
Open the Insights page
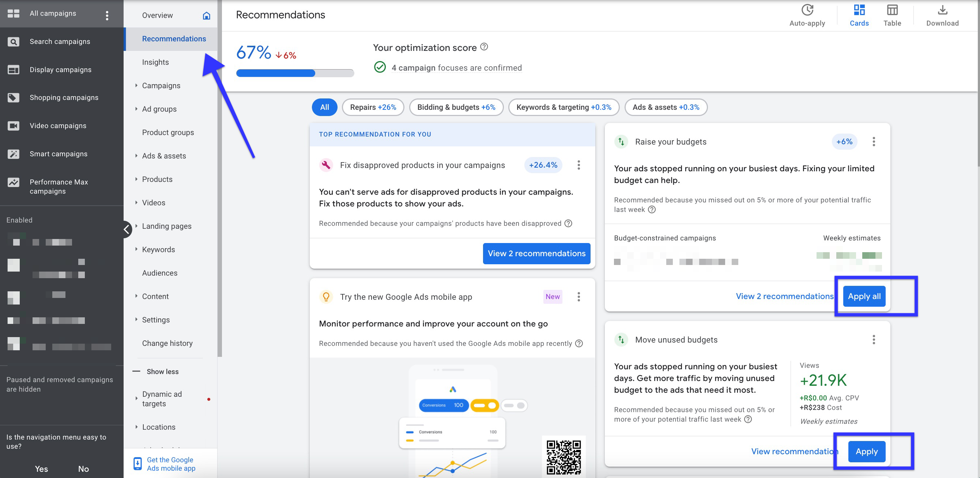155,62
